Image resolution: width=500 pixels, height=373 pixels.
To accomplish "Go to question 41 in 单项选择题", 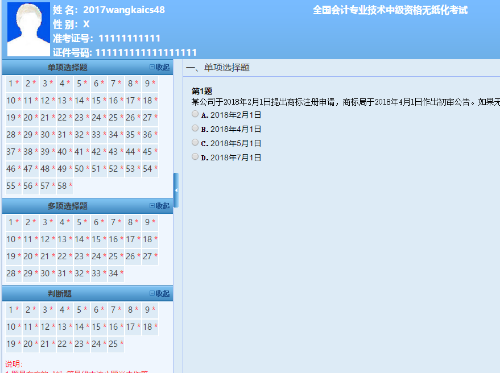I will tap(82, 152).
